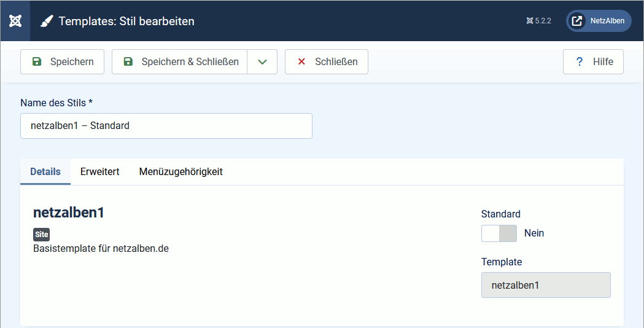The image size is (644, 328).
Task: Click the green Speichern disk icon
Action: point(37,61)
